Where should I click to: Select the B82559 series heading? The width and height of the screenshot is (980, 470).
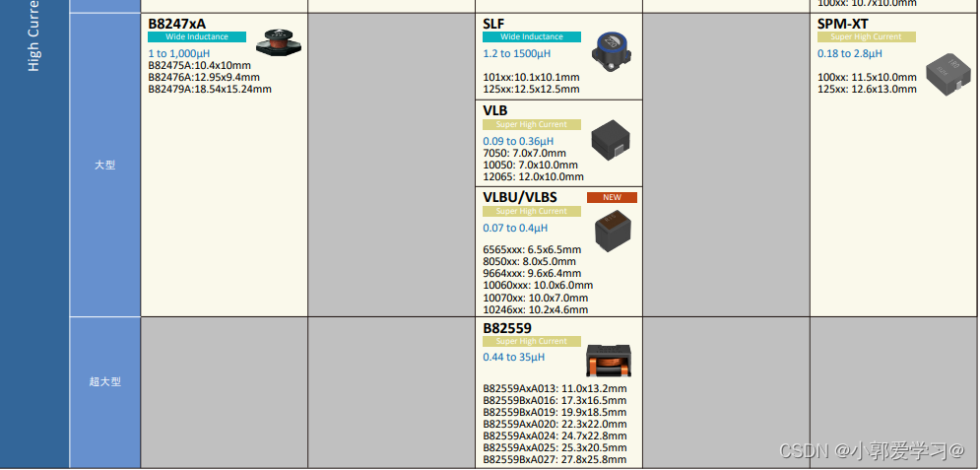(507, 328)
